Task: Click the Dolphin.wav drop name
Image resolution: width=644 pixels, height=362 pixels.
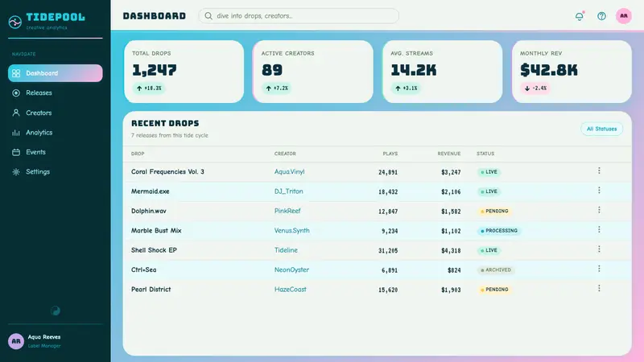Action: pos(149,211)
